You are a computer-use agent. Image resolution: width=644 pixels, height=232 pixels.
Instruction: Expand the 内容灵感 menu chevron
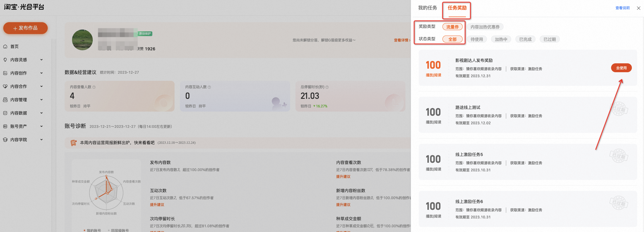point(41,60)
